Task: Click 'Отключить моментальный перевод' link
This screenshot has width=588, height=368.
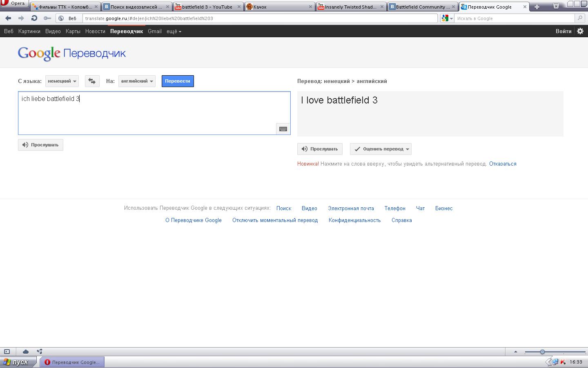Action: click(x=275, y=220)
